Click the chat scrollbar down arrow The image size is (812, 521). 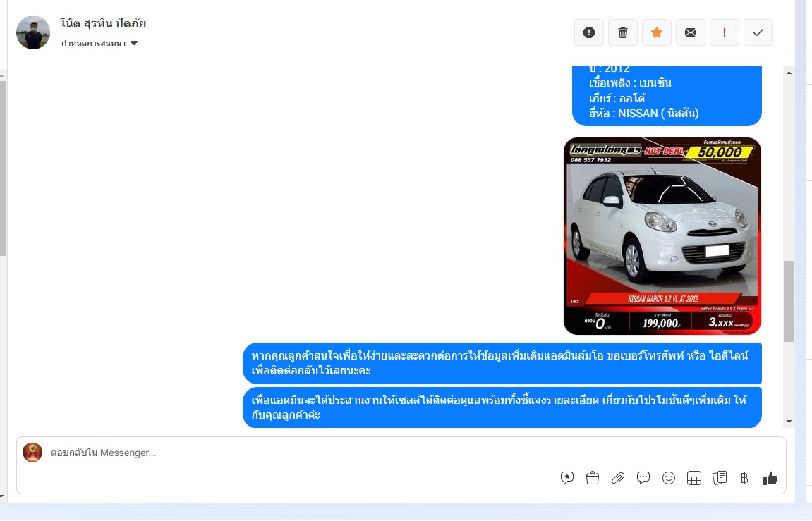(x=789, y=422)
